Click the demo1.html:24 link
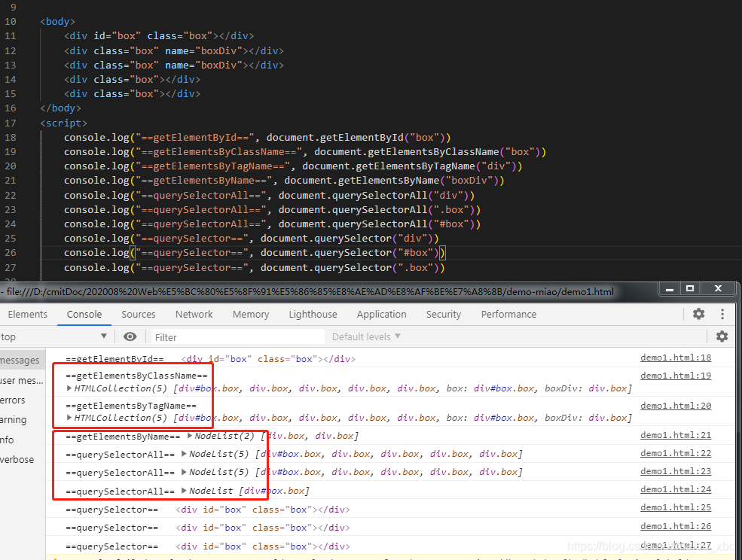The image size is (742, 560). (x=675, y=490)
